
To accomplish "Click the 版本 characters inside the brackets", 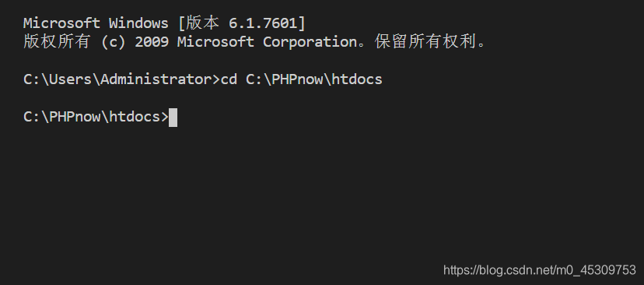I will point(203,23).
